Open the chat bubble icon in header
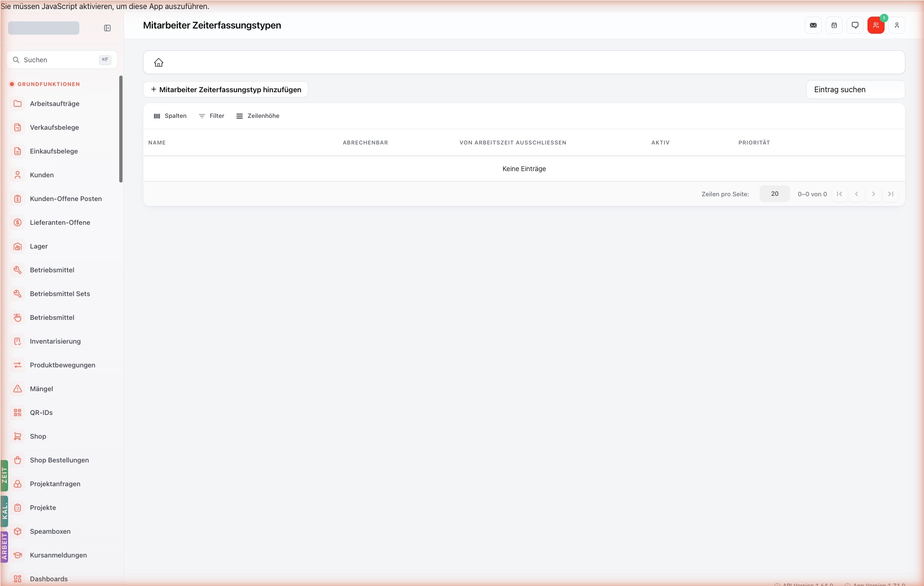The image size is (924, 586). 855,25
